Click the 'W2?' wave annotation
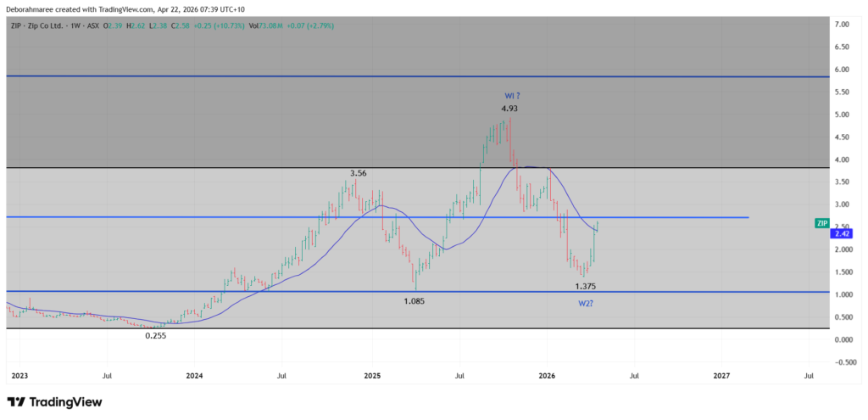868x420 pixels. (585, 303)
